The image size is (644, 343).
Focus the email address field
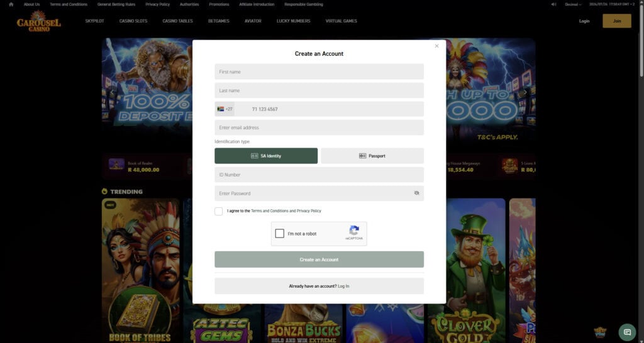click(x=319, y=128)
